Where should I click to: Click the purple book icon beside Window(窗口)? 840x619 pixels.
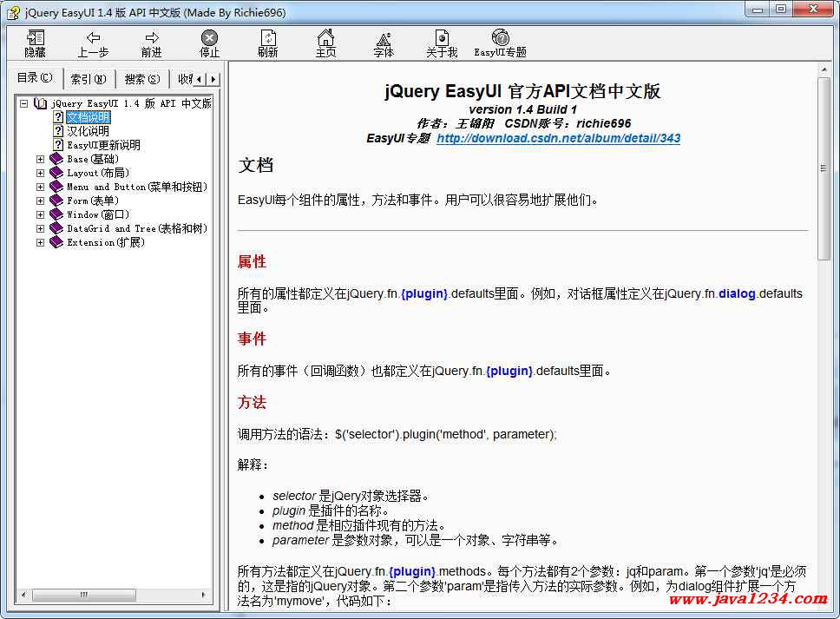[56, 214]
